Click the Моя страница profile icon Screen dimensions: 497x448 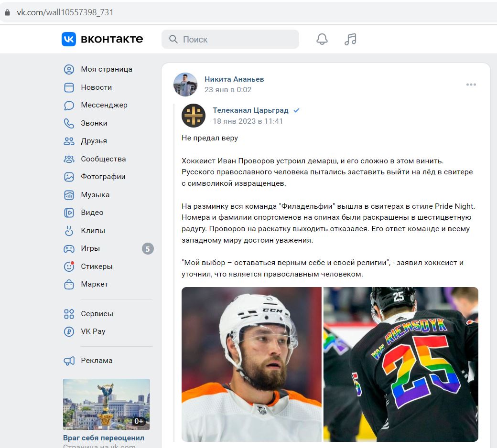point(69,69)
